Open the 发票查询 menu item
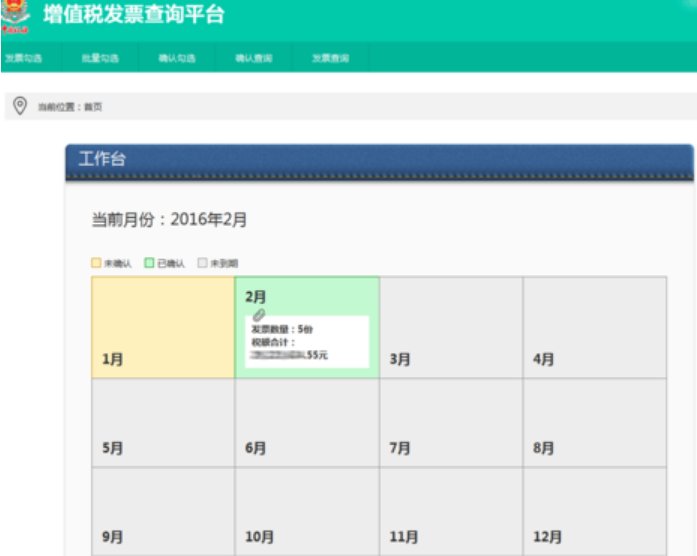This screenshot has height=556, width=697. pos(330,58)
